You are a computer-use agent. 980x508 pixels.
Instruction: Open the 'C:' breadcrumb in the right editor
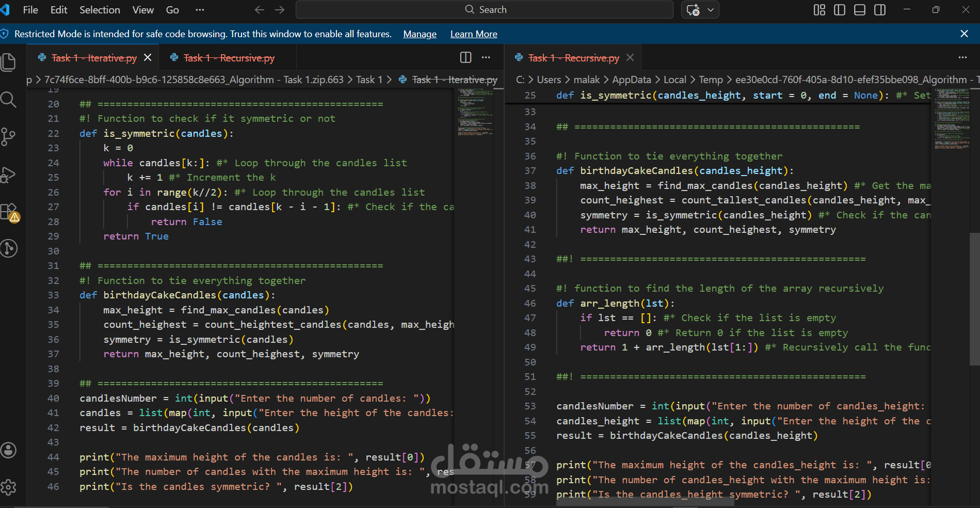520,80
